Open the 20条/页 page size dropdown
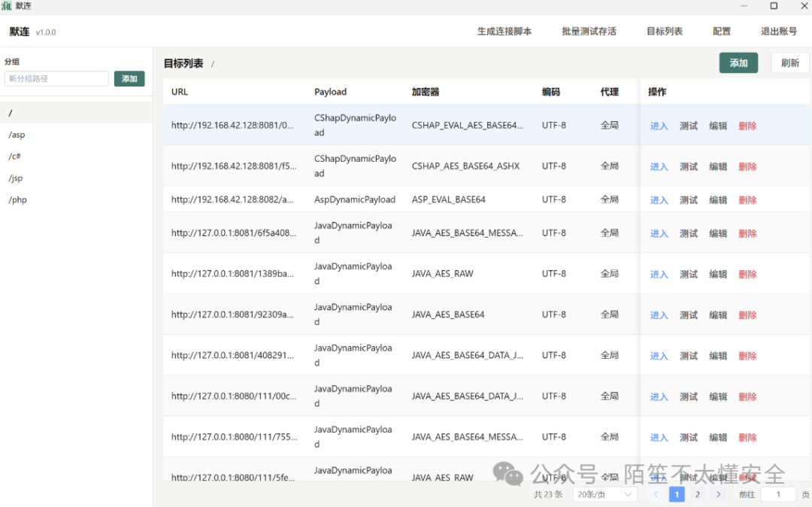Image resolution: width=812 pixels, height=507 pixels. coord(604,494)
